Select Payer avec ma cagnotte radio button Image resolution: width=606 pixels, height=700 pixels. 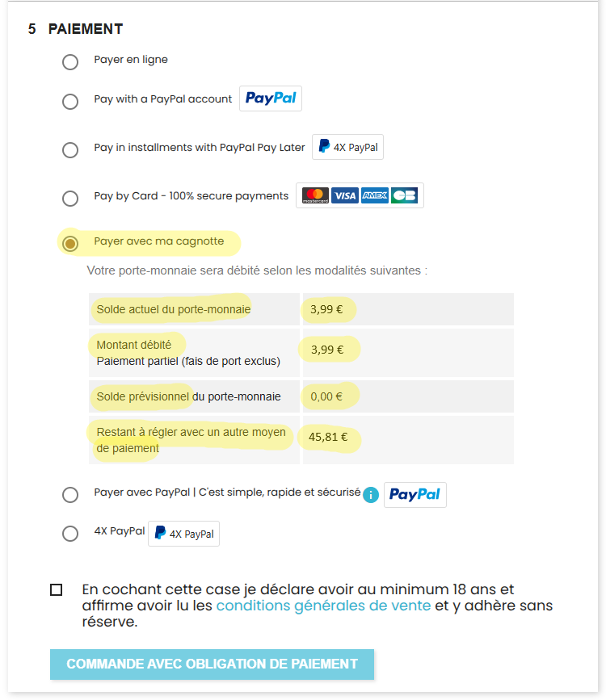70,243
